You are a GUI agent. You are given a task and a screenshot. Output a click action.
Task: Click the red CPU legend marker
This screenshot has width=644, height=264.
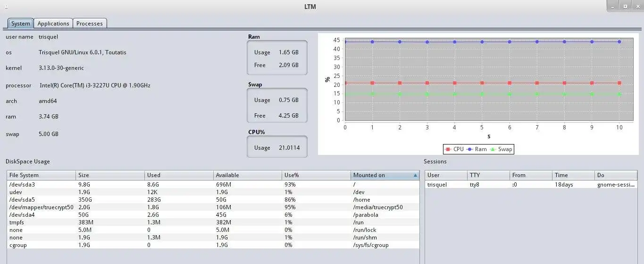pos(448,149)
